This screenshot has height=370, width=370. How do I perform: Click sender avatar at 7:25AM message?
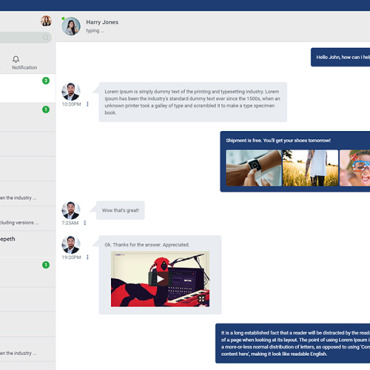[x=71, y=210]
